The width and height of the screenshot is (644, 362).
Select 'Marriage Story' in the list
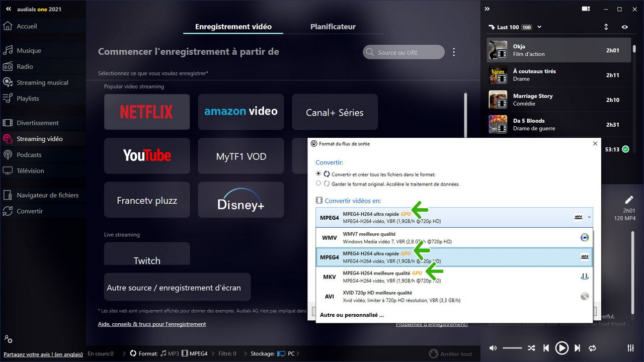click(558, 100)
